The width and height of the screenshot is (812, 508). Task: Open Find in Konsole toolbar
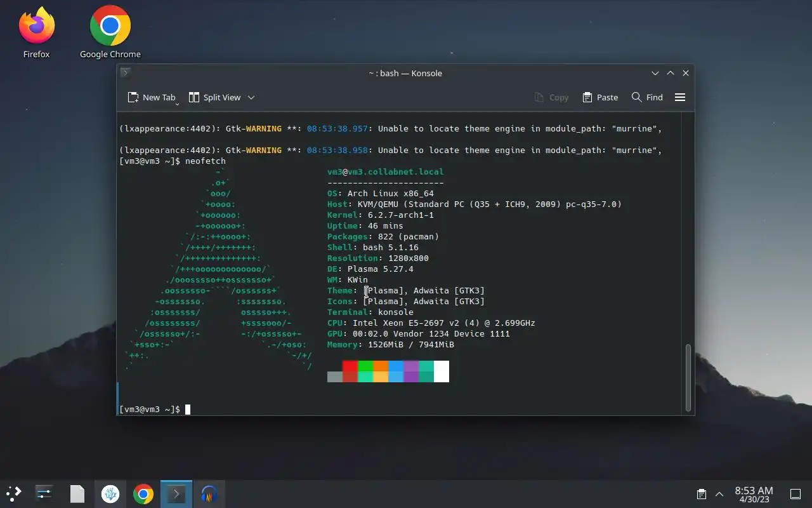(647, 97)
